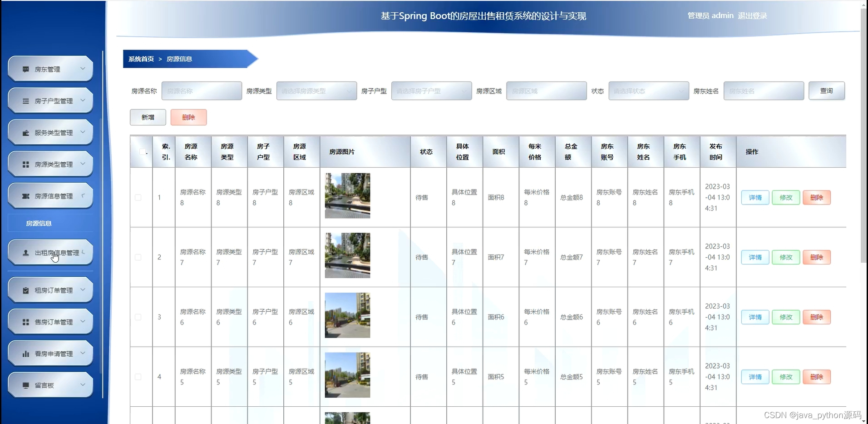Focus the 房源区域 search input

547,91
